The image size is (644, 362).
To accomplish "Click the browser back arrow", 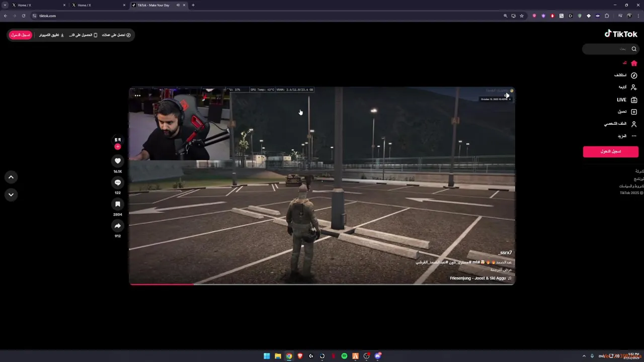I will click(x=6, y=16).
